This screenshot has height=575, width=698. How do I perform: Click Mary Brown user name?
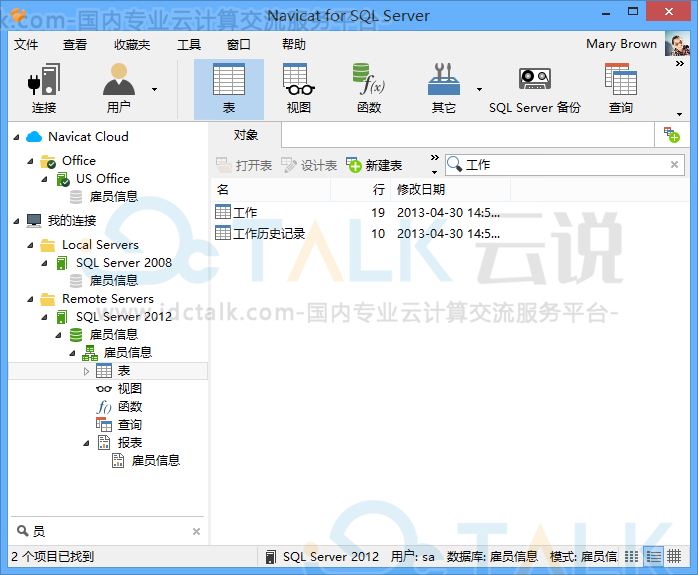621,44
